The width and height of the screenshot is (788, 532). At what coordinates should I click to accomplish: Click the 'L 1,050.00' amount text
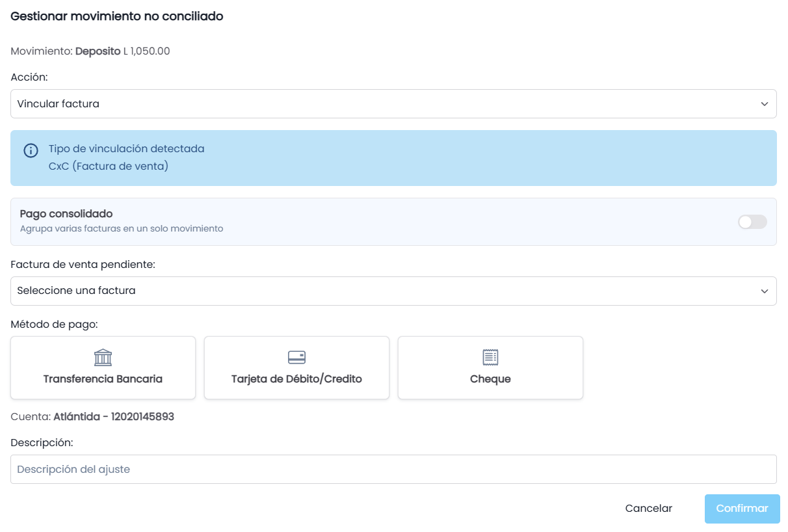click(147, 51)
